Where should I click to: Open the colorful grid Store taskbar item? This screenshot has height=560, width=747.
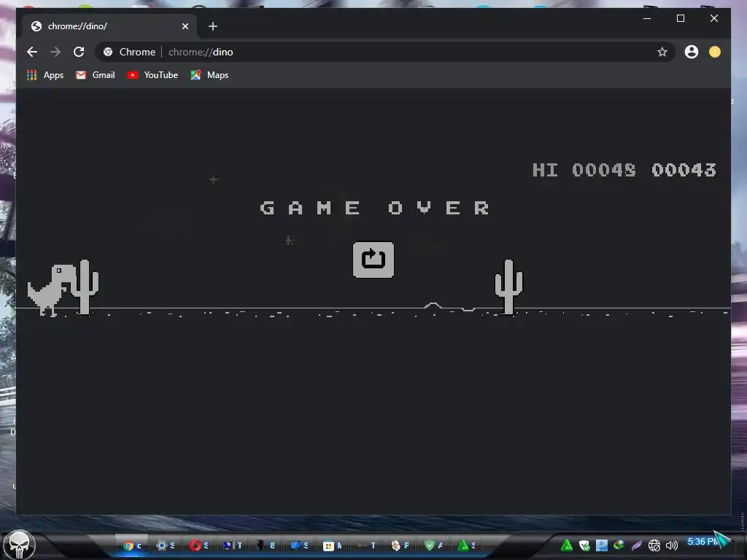click(333, 545)
